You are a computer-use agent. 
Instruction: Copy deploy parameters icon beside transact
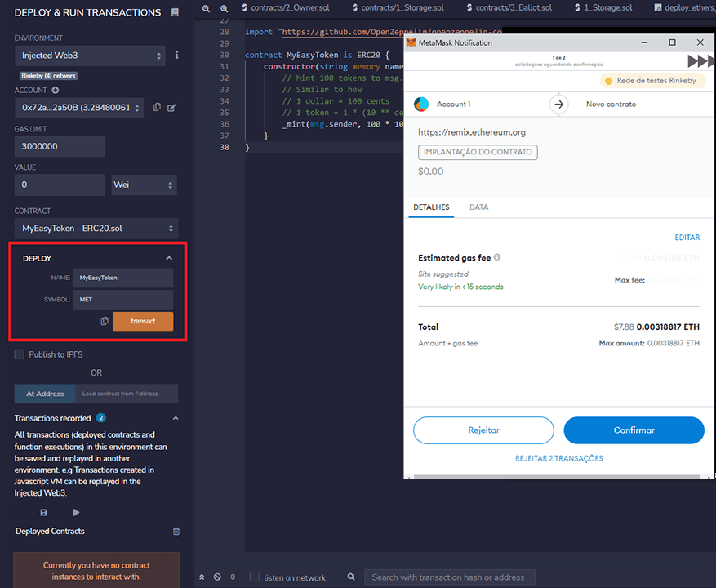[105, 321]
